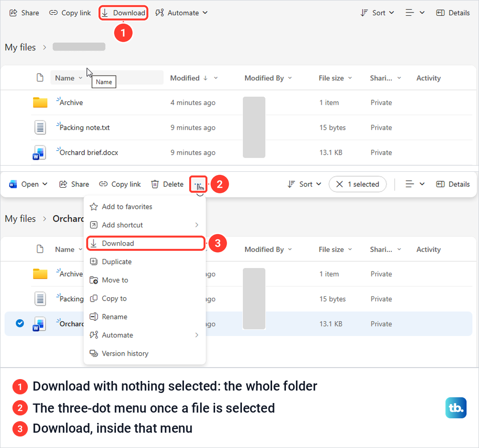Open the Name column menu in the upper list
The height and width of the screenshot is (448, 479).
(68, 78)
